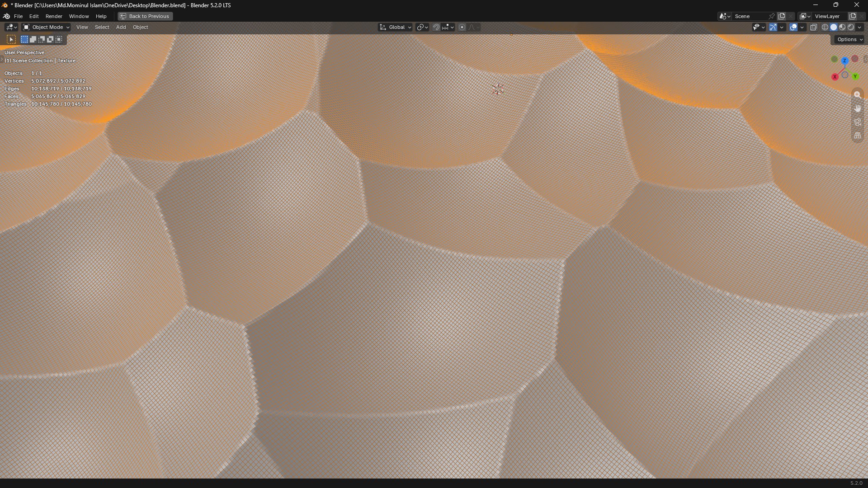Viewport: 868px width, 488px height.
Task: Open the Render menu
Action: [x=54, y=16]
